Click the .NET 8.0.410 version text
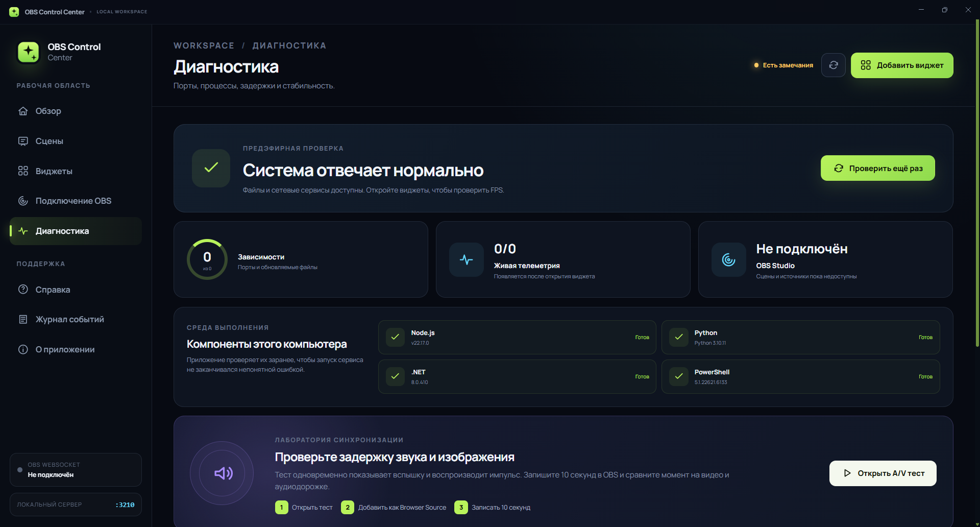Image resolution: width=980 pixels, height=527 pixels. (x=420, y=382)
